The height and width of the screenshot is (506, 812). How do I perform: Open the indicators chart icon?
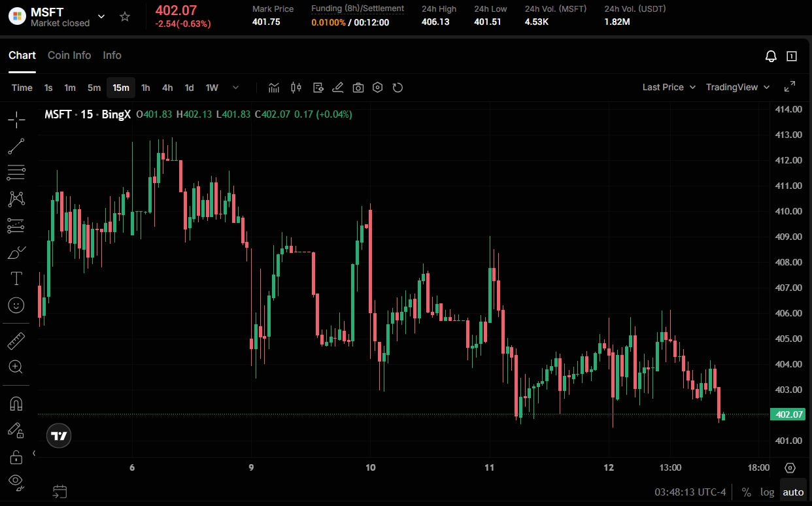(x=274, y=88)
